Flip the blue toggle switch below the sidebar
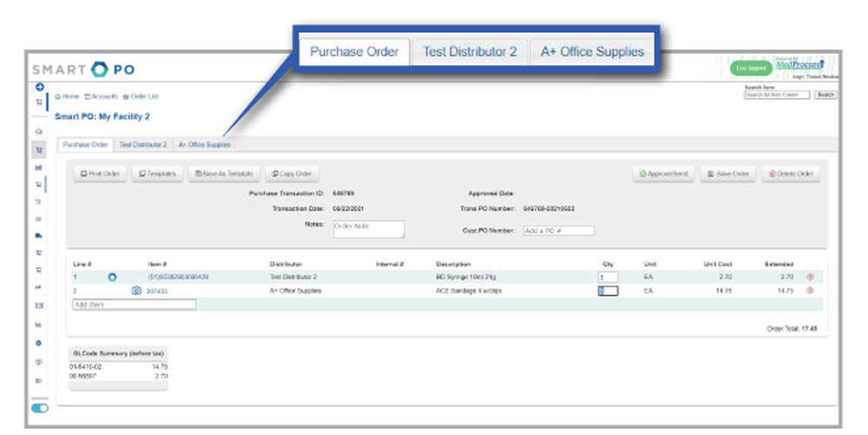 click(x=40, y=408)
